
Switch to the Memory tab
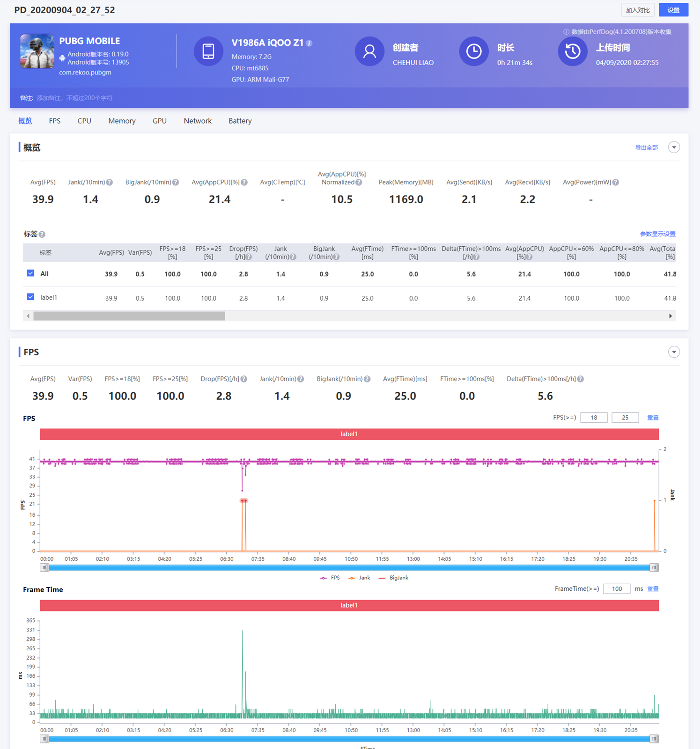click(x=122, y=121)
